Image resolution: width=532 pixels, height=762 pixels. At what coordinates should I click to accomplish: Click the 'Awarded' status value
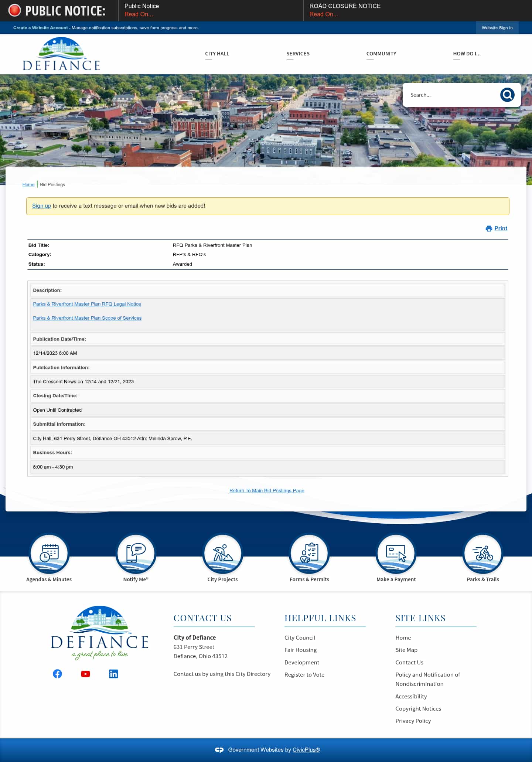pyautogui.click(x=183, y=264)
